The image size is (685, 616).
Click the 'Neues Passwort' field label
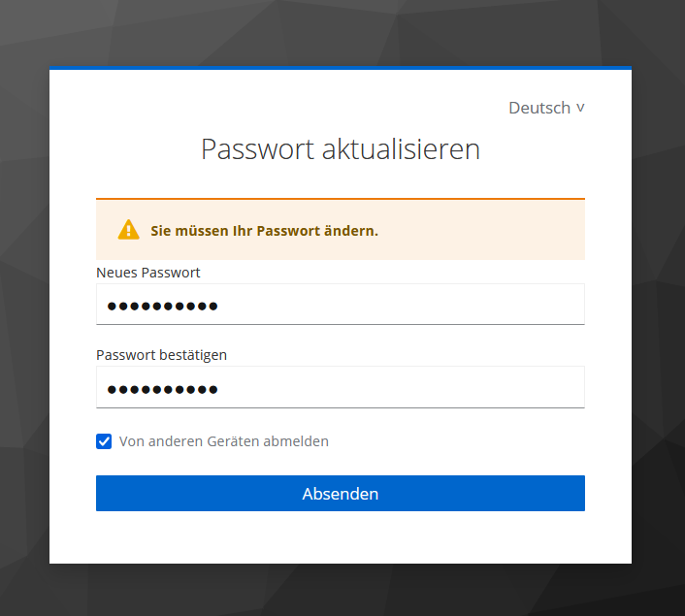pyautogui.click(x=147, y=273)
